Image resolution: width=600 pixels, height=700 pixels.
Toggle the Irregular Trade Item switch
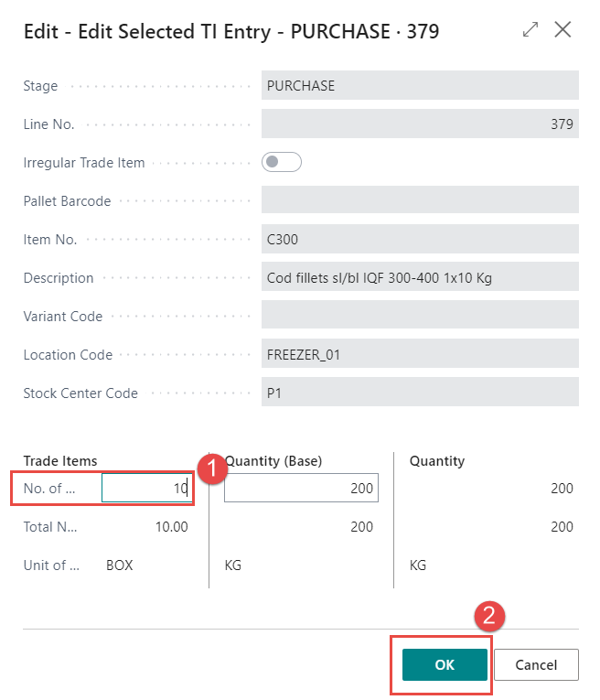(281, 162)
